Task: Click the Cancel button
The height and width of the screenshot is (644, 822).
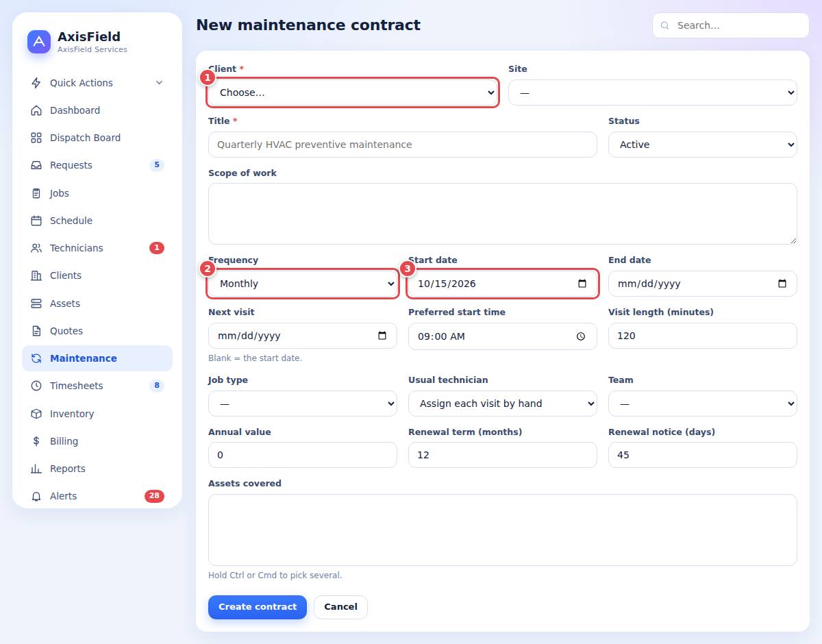Action: [340, 607]
